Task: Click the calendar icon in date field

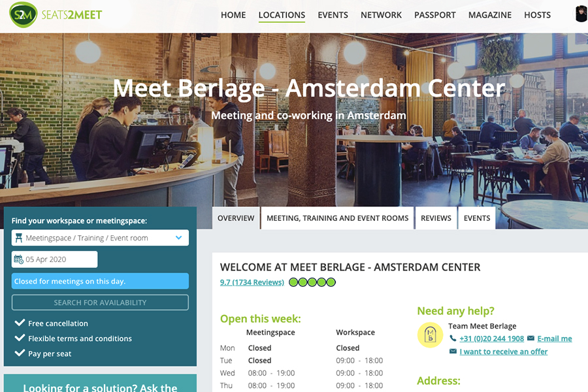Action: [18, 259]
